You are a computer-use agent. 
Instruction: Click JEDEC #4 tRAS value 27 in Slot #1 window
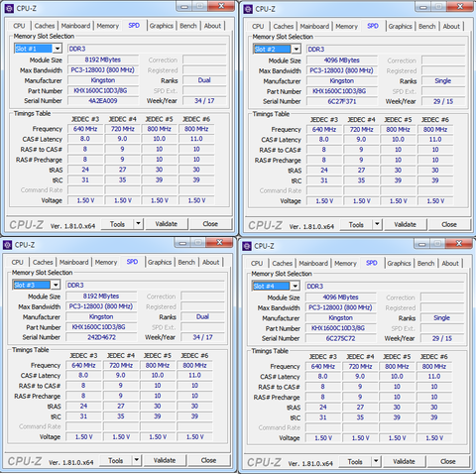pos(122,170)
